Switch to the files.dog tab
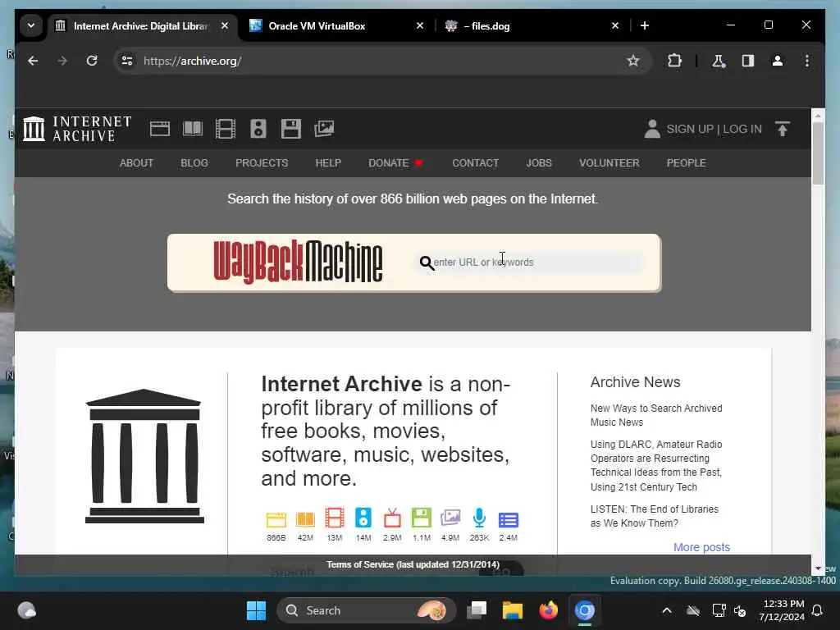The image size is (840, 630). click(532, 25)
